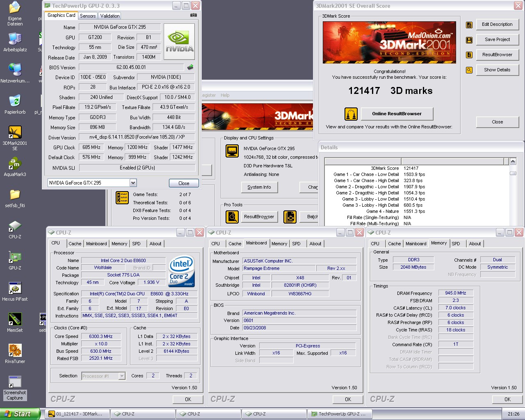
Task: Click the Online ResultBrowser icon
Action: click(351, 114)
